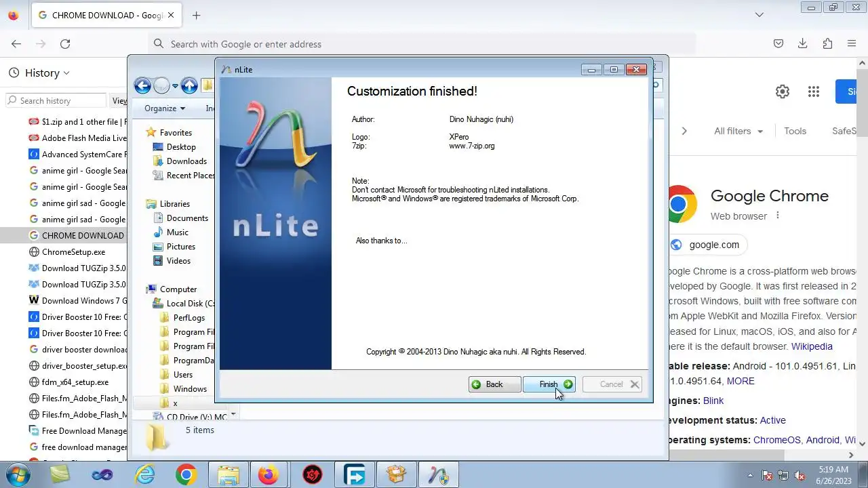Open the Organize menu in Explorer

165,108
